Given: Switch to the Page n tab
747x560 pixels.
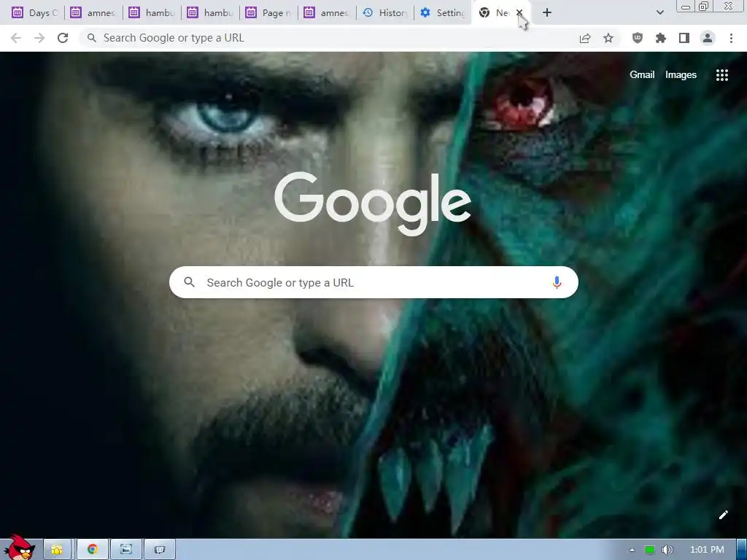Looking at the screenshot, I should (x=268, y=13).
